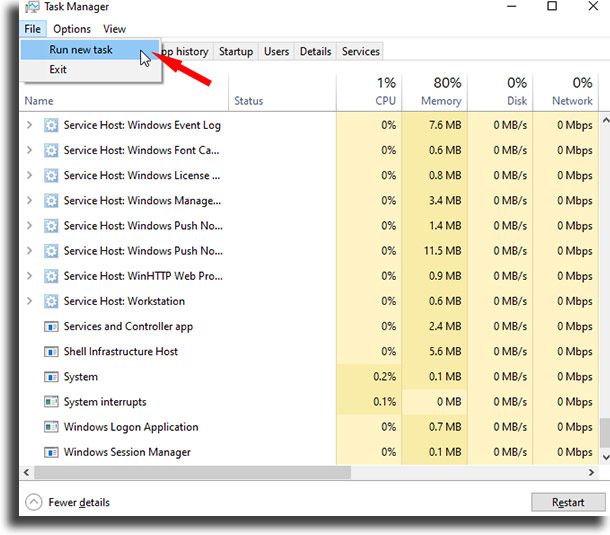Viewport: 610px width, 535px height.
Task: Select Services and Controller app row name
Action: coord(128,326)
